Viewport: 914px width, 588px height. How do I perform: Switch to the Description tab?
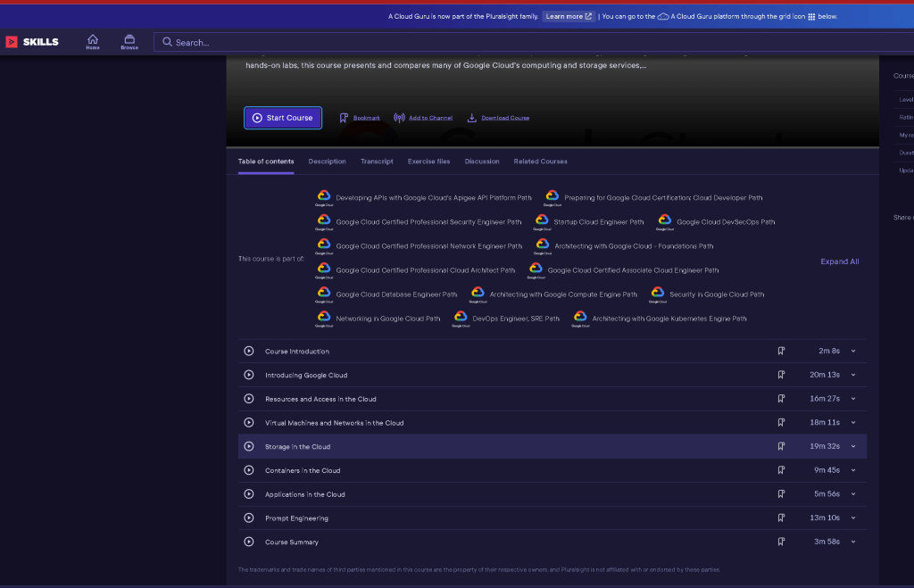point(327,161)
